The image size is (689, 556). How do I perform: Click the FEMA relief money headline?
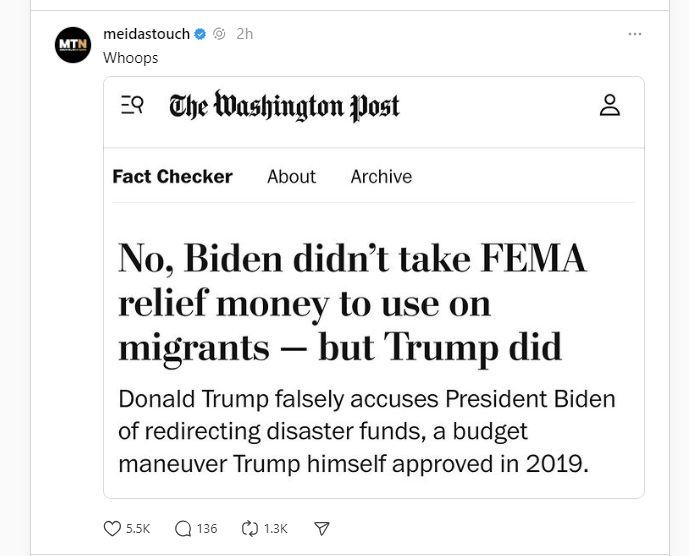[x=352, y=302]
